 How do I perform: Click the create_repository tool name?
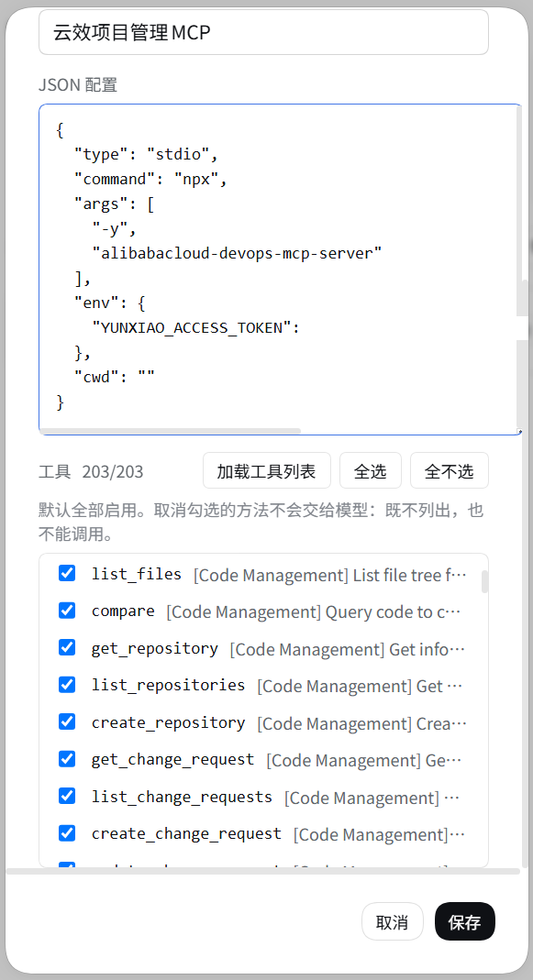coord(168,723)
